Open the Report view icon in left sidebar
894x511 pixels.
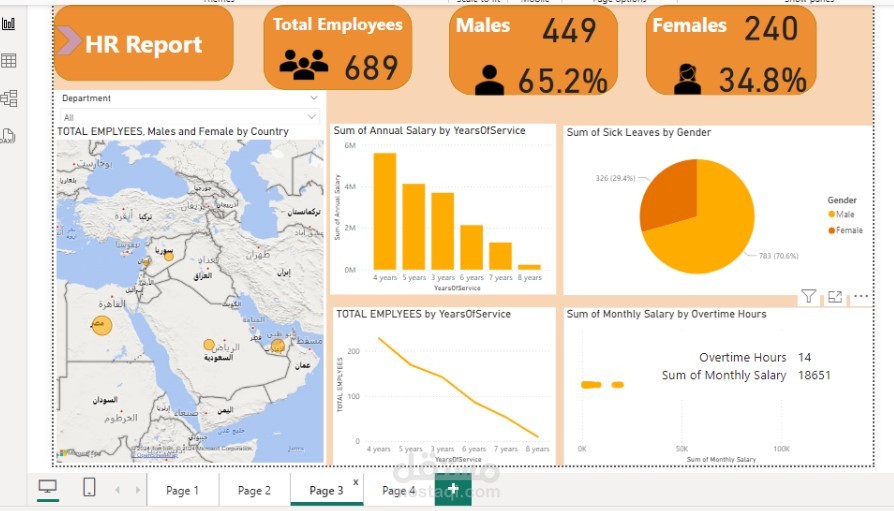pos(9,23)
